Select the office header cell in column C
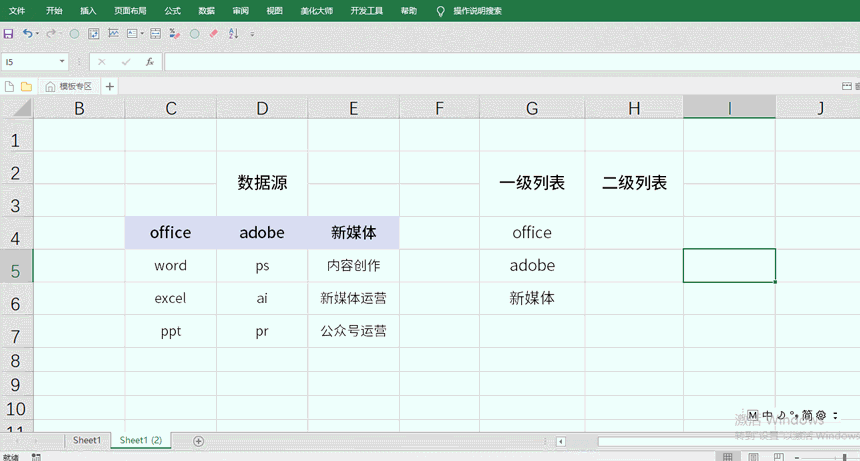Image resolution: width=860 pixels, height=461 pixels. coord(171,233)
